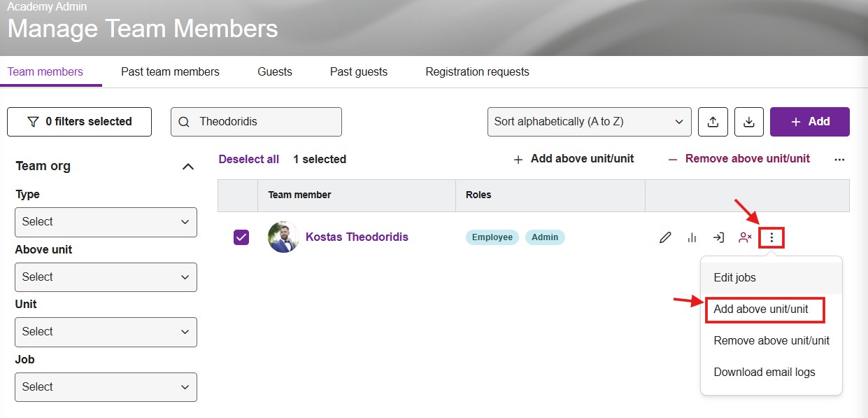Click the Theodoridis search field
This screenshot has width=868, height=418.
point(256,122)
